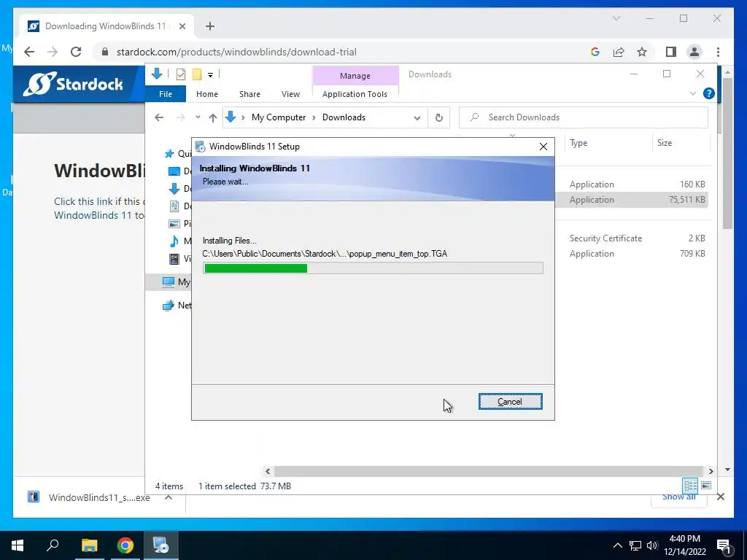Open Home tab in Explorer ribbon
Viewport: 747px width, 560px height.
206,94
